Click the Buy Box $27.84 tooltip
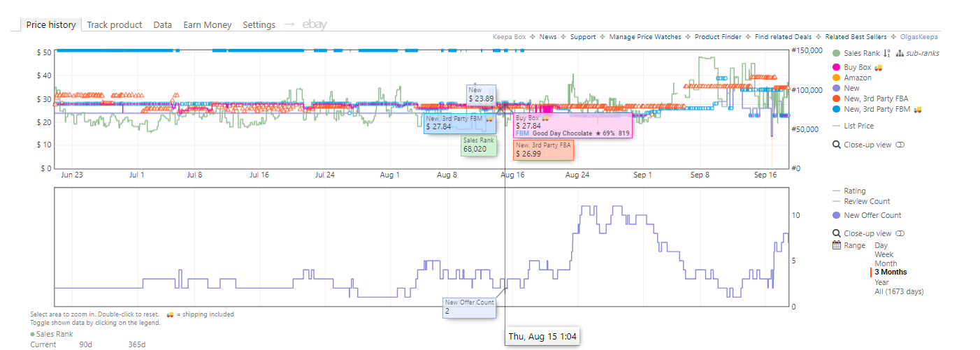Screen dimensions: 980x350 pos(572,125)
